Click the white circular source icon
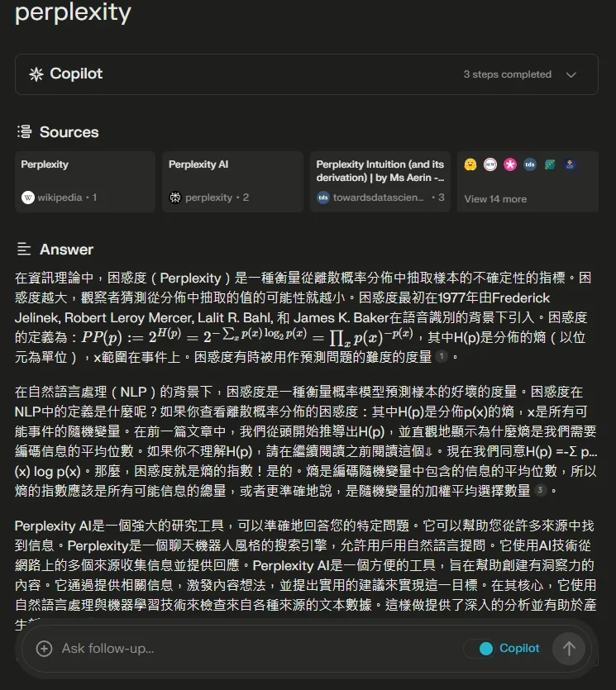The width and height of the screenshot is (616, 690). coord(490,164)
